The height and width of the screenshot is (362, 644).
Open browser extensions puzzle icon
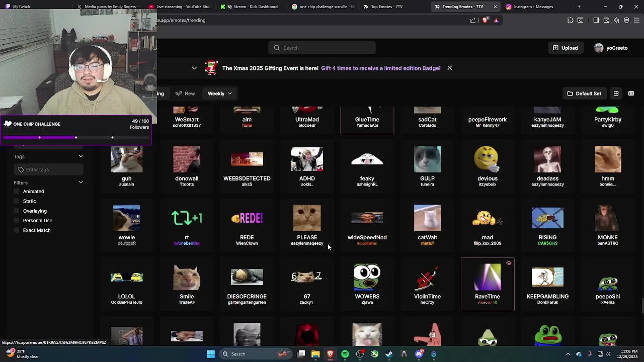click(x=570, y=20)
